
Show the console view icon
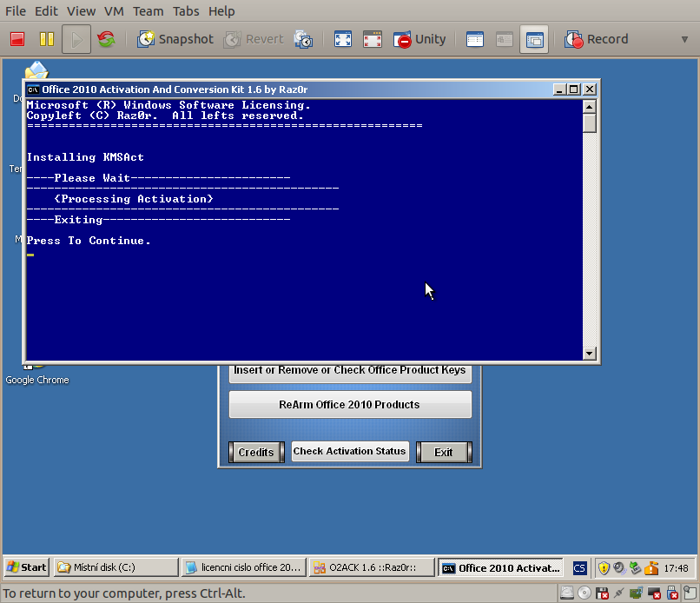(x=474, y=39)
